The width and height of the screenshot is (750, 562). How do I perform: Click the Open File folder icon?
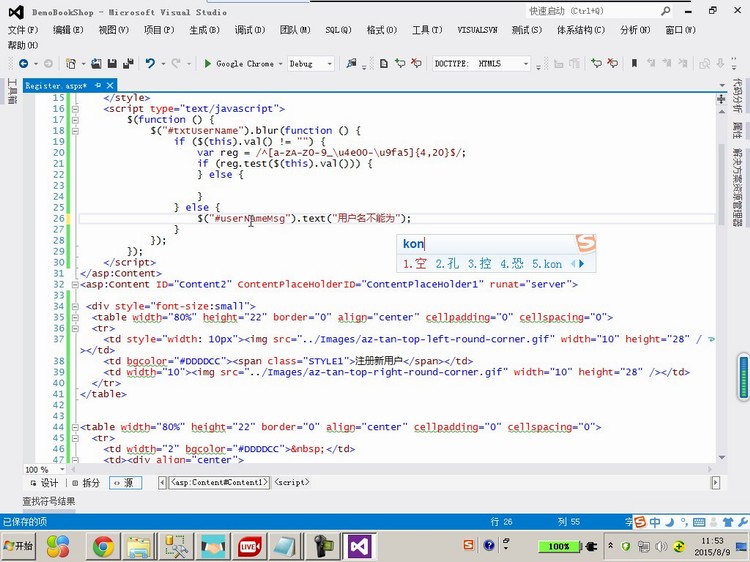click(x=96, y=63)
